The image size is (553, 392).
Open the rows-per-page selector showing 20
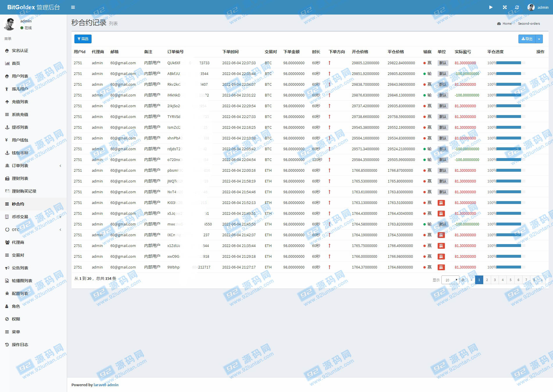click(x=450, y=280)
